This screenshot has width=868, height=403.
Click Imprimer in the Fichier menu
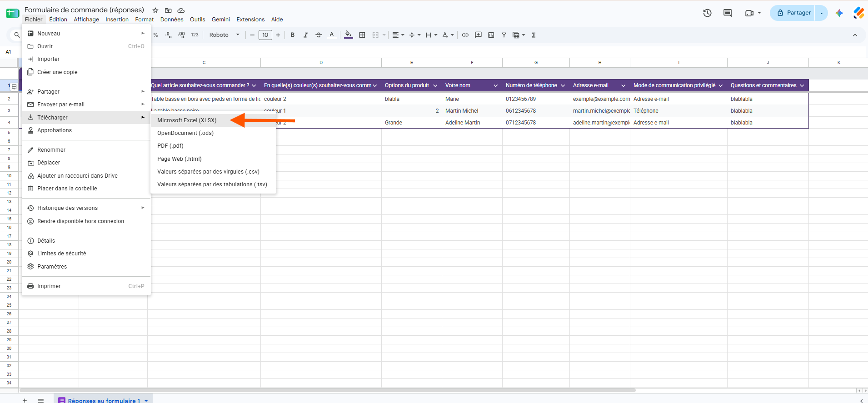86,286
